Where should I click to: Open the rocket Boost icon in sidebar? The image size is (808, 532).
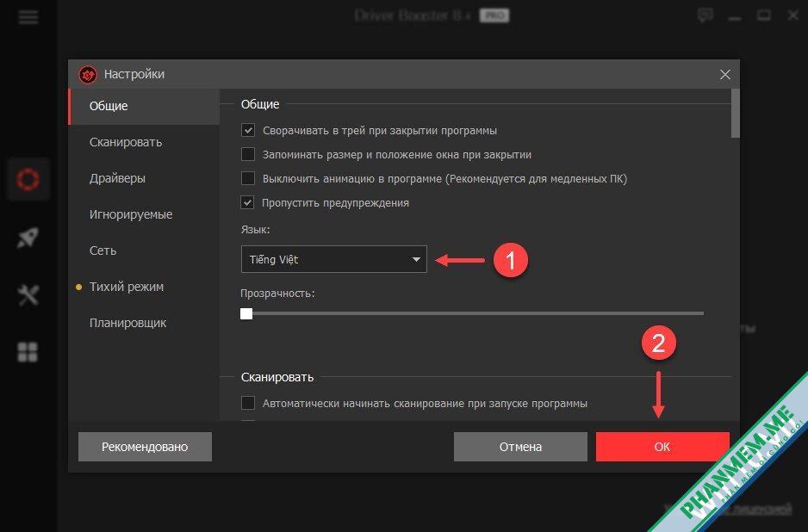(28, 238)
